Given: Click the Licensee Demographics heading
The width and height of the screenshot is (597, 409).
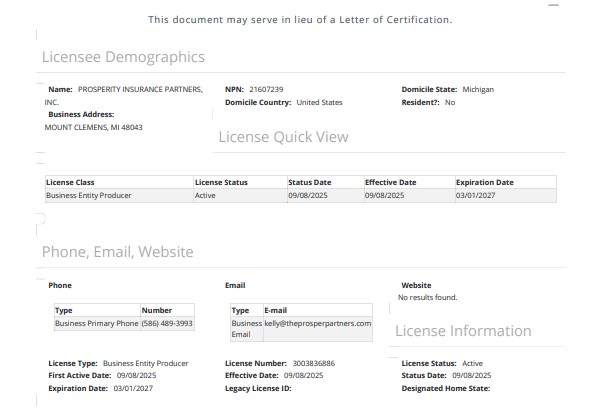Looking at the screenshot, I should tap(123, 57).
